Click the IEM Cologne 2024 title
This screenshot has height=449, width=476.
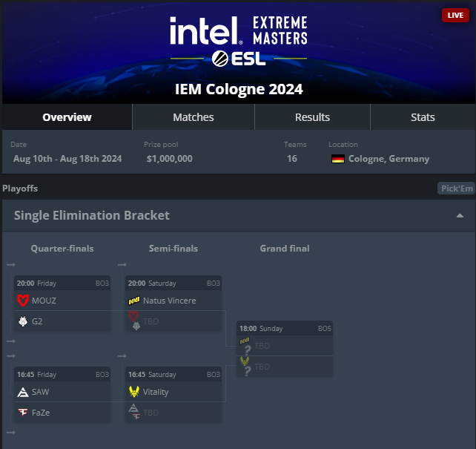point(239,89)
